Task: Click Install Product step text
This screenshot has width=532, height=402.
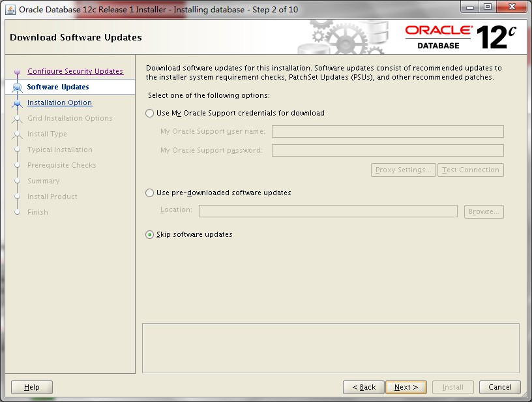Action: (x=52, y=196)
